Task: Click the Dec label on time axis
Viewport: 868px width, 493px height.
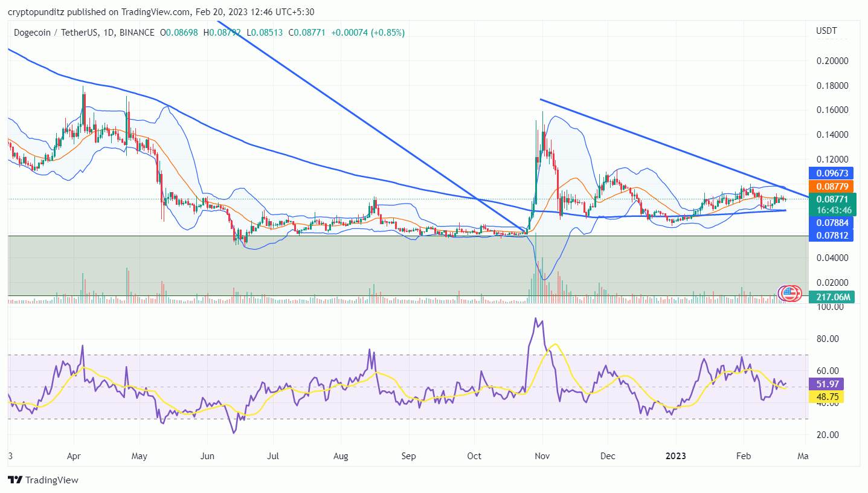Action: coord(608,456)
